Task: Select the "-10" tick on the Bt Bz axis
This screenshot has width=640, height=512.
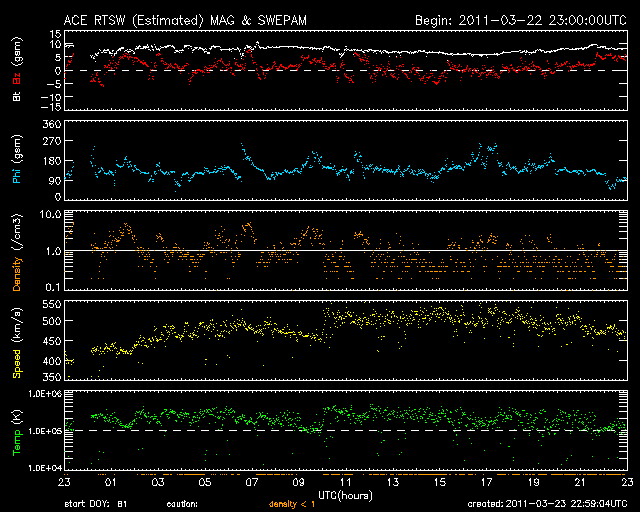Action: (51, 97)
